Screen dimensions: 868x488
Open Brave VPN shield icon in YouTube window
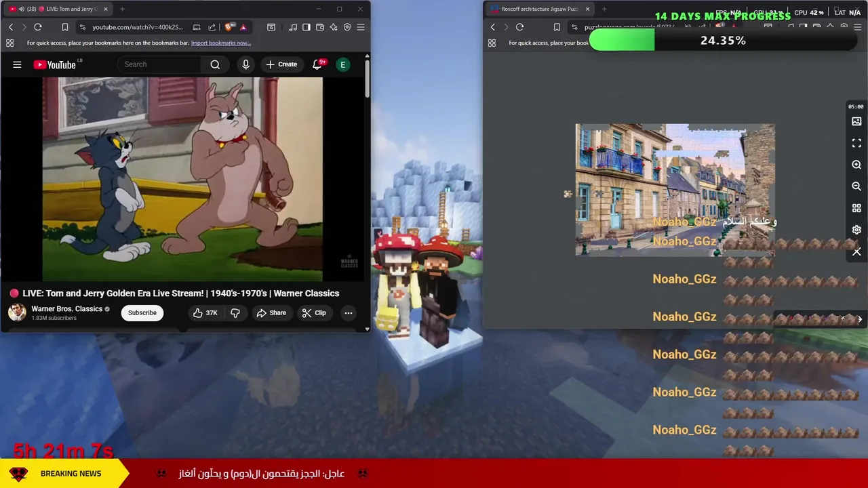point(347,27)
